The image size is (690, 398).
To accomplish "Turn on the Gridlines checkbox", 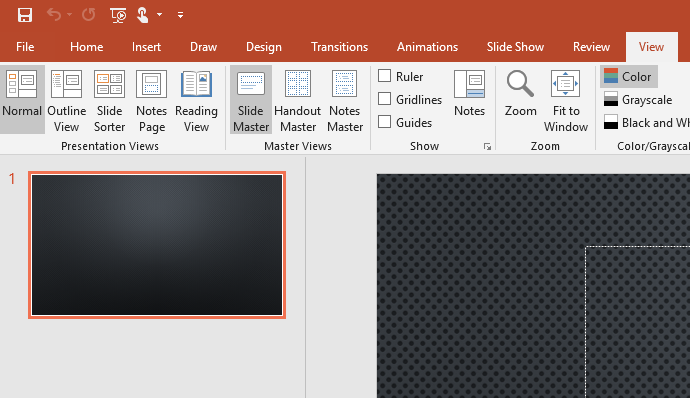I will pos(385,99).
